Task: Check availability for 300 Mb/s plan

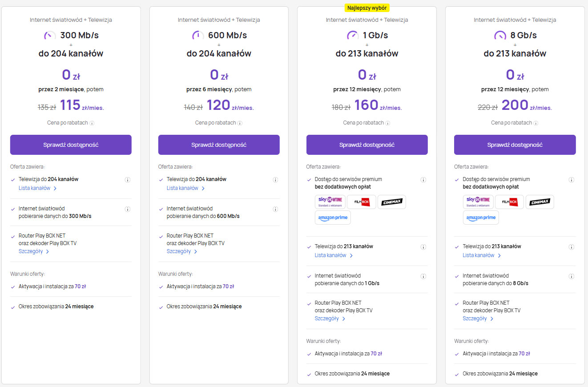Action: click(x=71, y=145)
